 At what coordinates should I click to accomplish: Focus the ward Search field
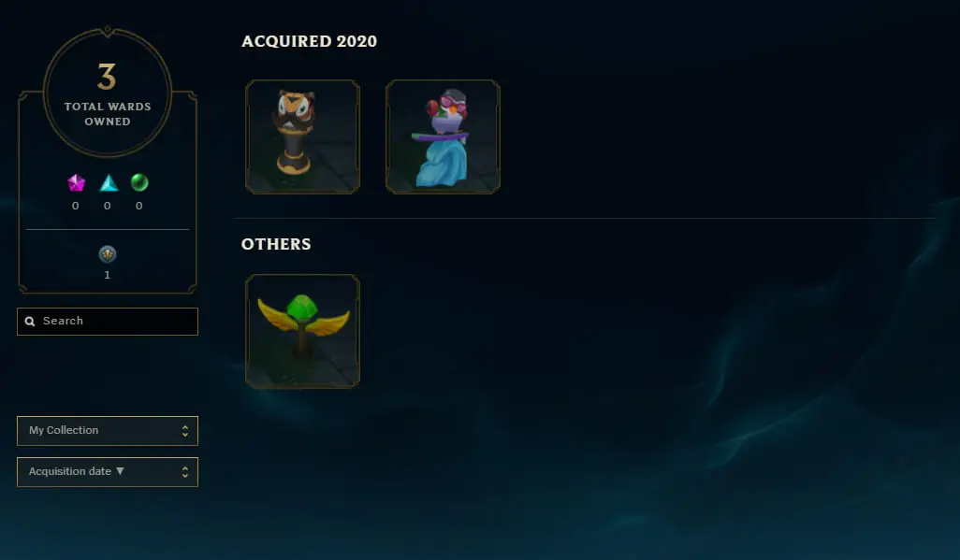click(108, 322)
